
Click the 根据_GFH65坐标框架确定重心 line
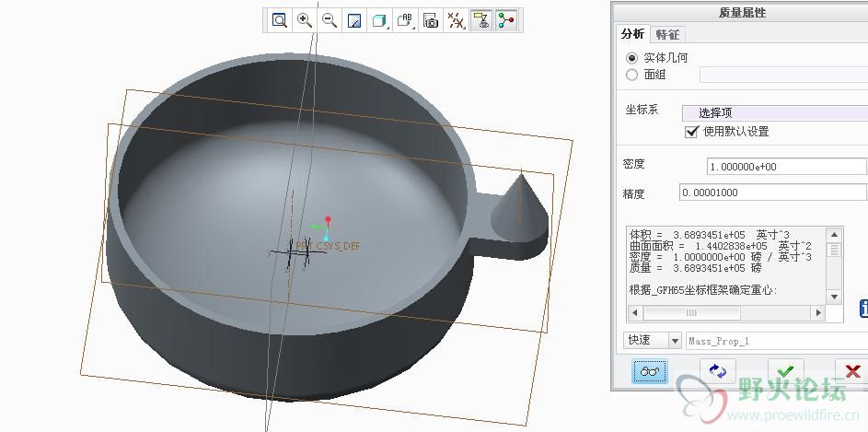[x=703, y=290]
